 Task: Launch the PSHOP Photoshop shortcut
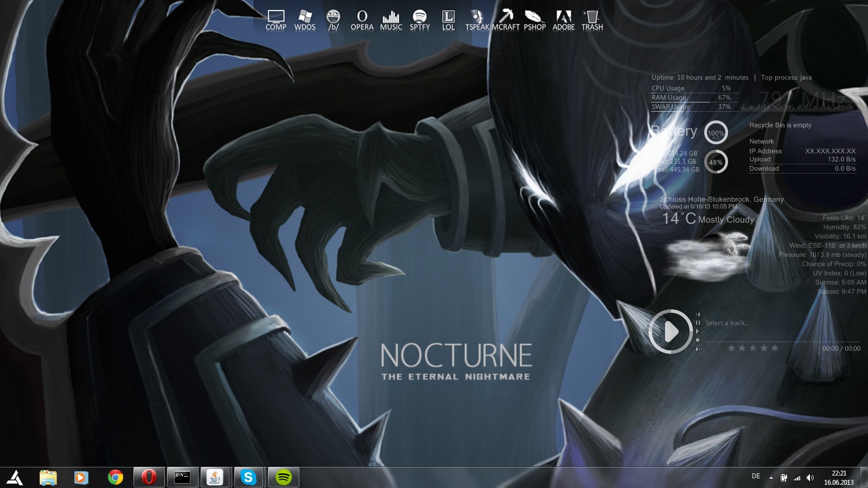coord(534,21)
